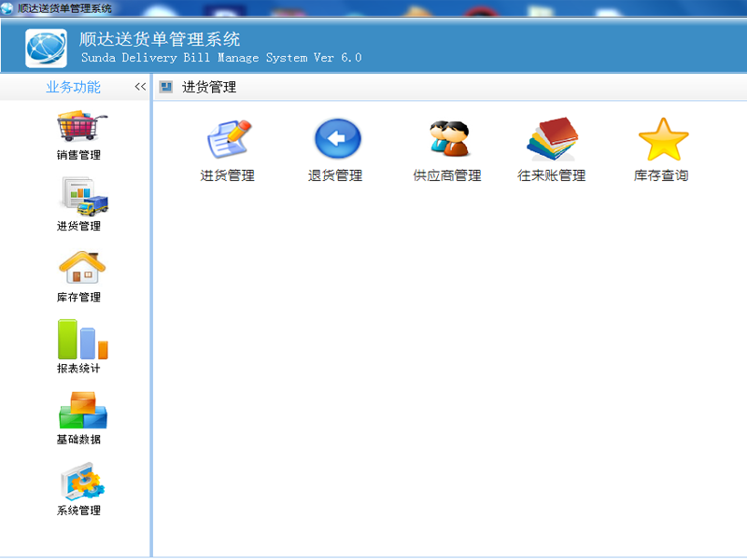Click the 报表统计 bar chart icon
This screenshot has width=747, height=560.
(81, 339)
